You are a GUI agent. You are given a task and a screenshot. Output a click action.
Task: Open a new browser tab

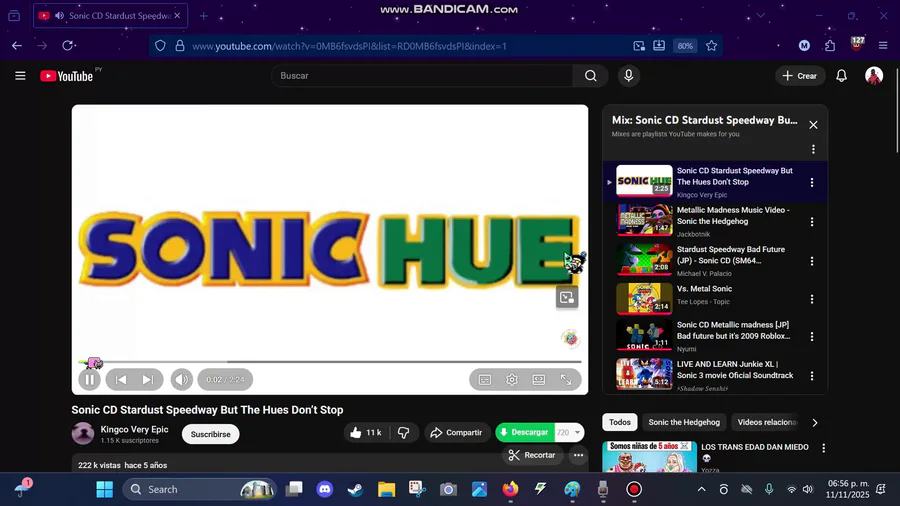point(204,16)
